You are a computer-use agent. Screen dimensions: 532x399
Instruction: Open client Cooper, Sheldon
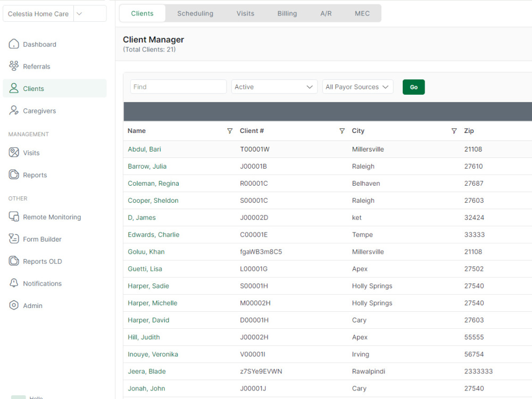click(x=153, y=201)
